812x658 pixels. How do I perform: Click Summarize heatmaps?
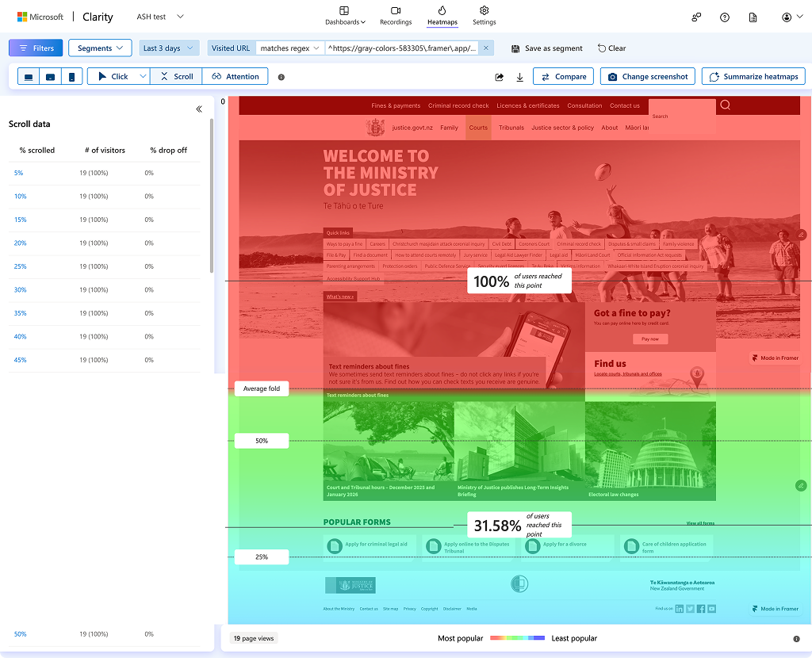pos(753,77)
